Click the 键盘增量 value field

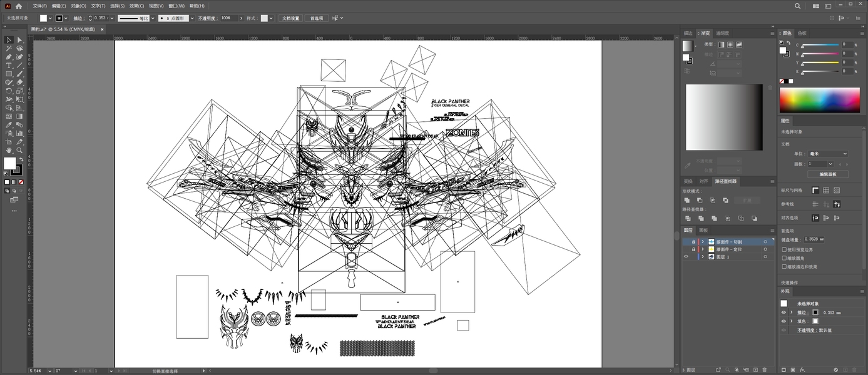pos(814,239)
